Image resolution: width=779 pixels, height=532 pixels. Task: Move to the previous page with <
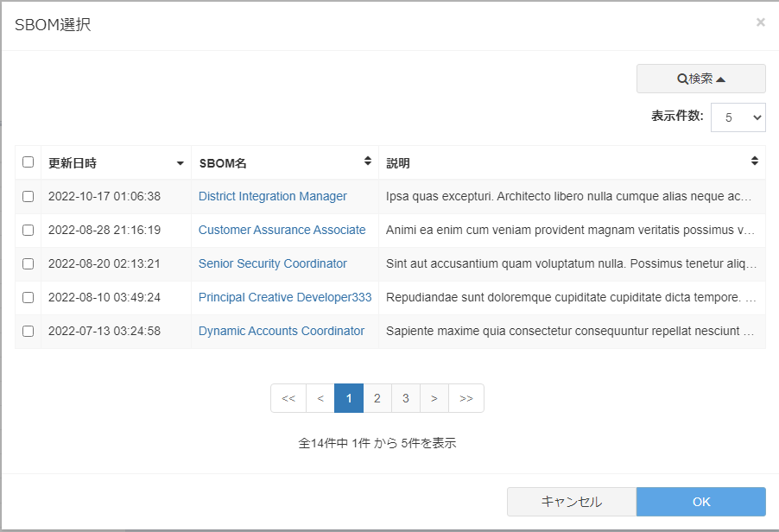[320, 398]
